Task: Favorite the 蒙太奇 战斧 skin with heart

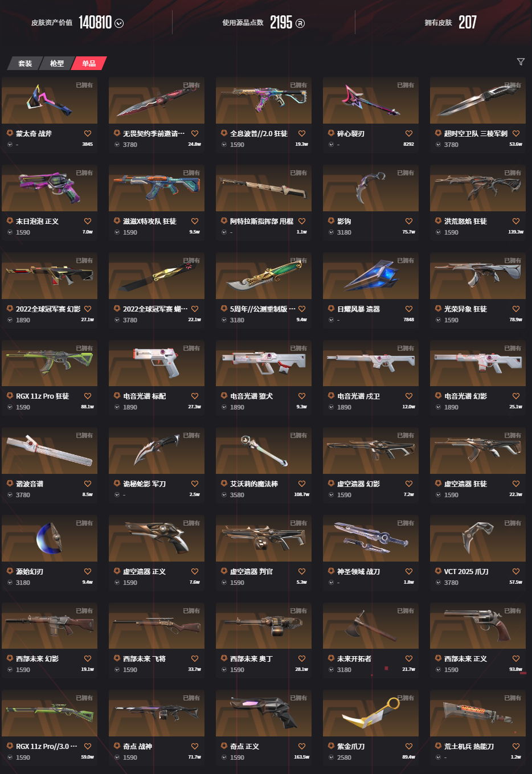Action: [x=88, y=133]
